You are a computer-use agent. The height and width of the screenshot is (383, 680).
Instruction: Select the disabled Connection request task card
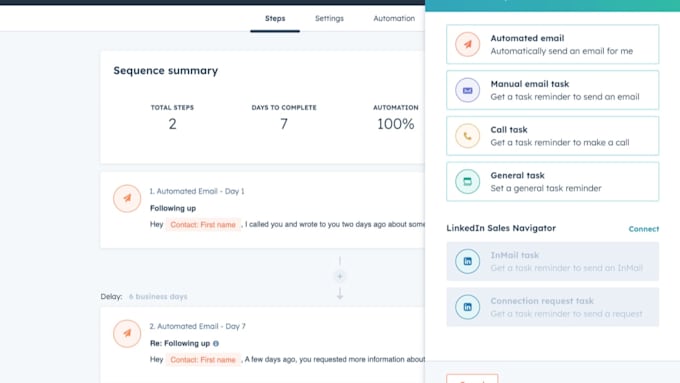tap(552, 307)
